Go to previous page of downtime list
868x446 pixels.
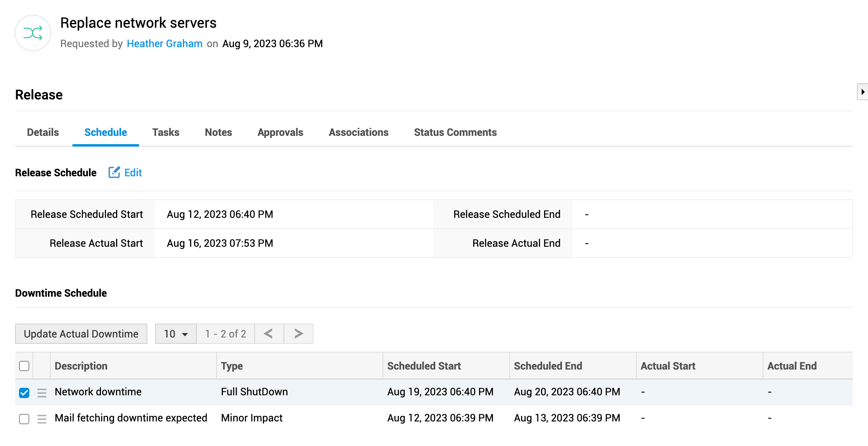269,334
